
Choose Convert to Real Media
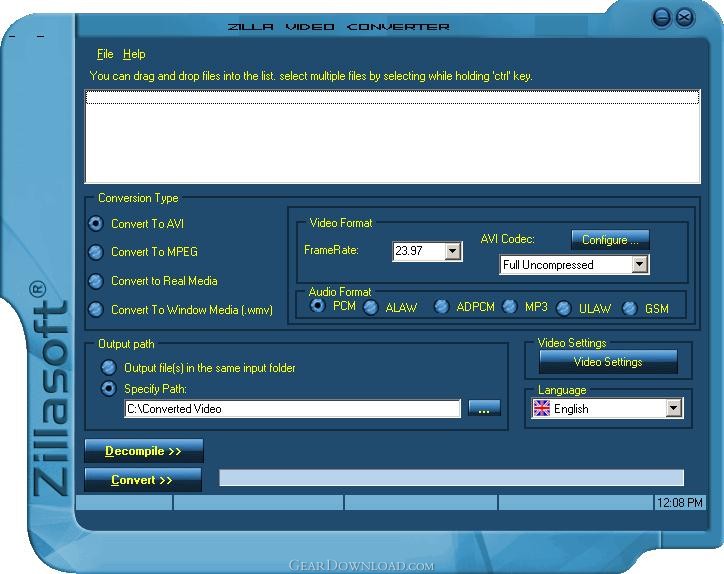coord(96,281)
